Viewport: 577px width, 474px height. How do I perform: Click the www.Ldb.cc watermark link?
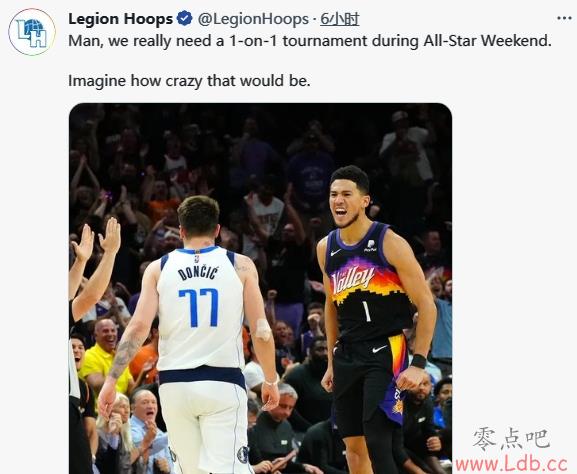(511, 463)
